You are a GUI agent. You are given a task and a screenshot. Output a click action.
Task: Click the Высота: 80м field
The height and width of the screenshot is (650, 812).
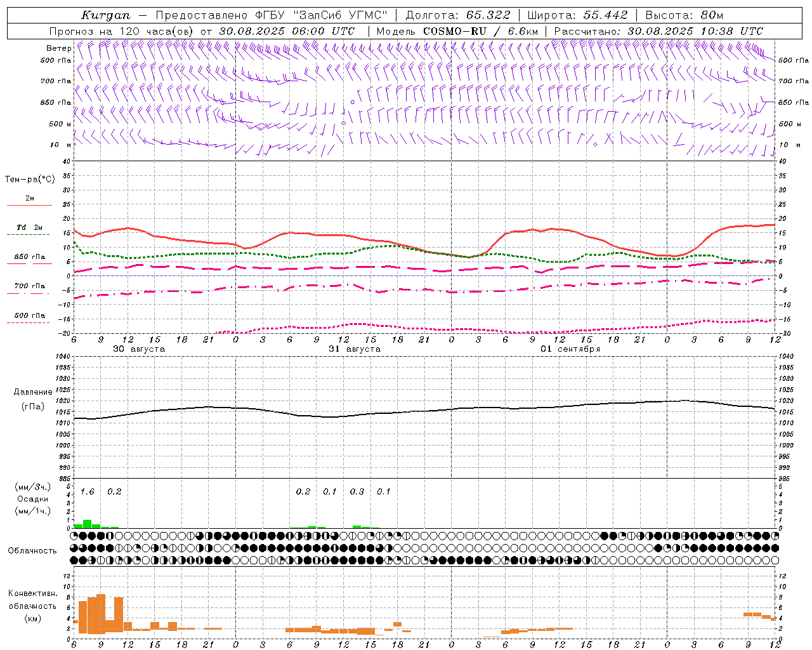(684, 15)
